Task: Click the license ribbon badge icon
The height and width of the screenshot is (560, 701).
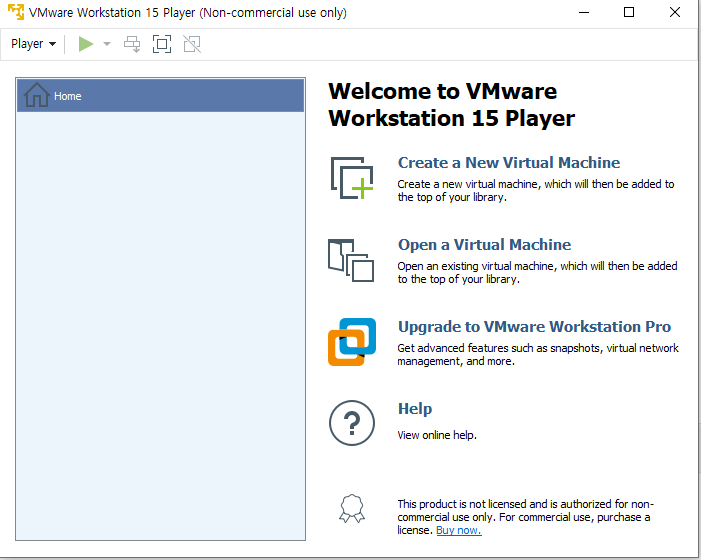Action: tap(351, 510)
